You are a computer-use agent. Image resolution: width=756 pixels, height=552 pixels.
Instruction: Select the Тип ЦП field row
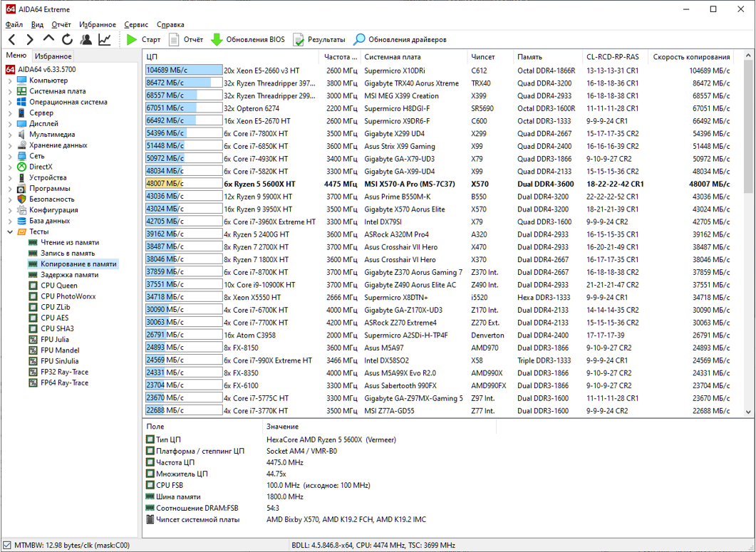[321, 439]
